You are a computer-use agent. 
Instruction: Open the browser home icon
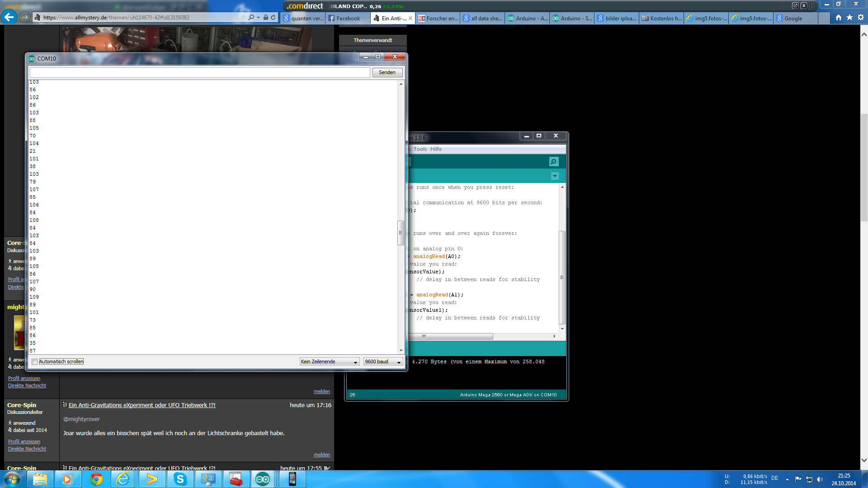click(x=839, y=18)
